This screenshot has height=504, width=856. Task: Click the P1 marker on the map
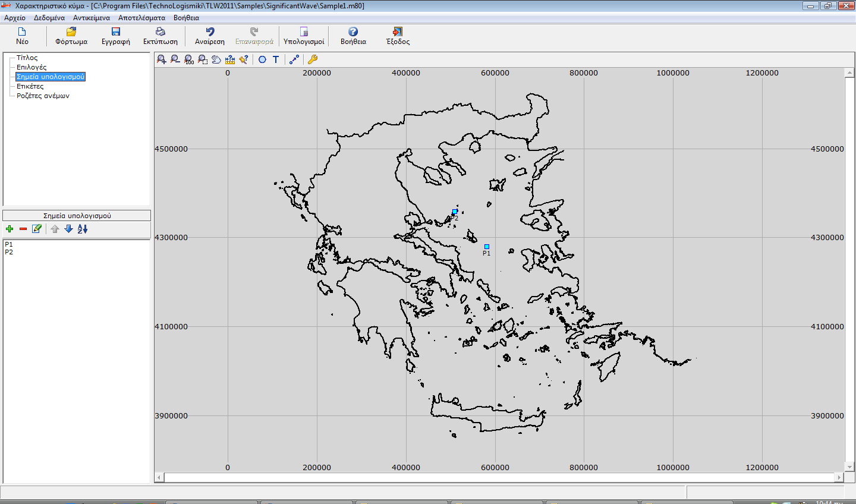(x=486, y=247)
